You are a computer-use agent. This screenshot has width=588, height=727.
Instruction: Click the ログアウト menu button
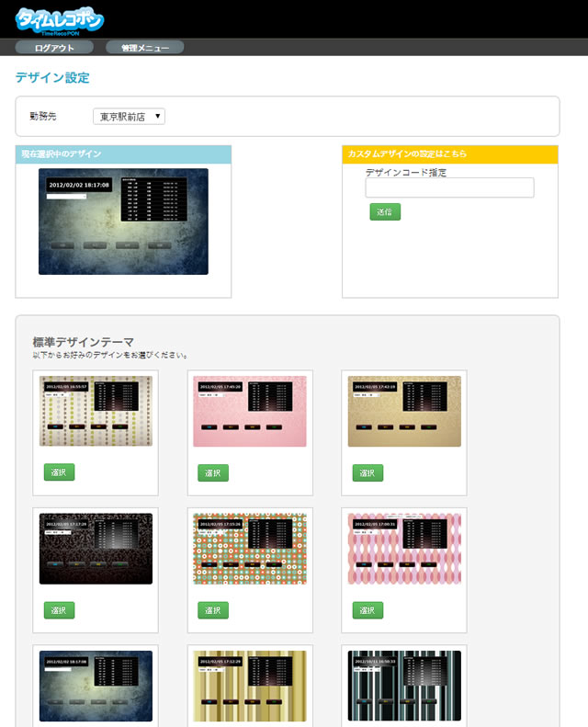(x=54, y=47)
